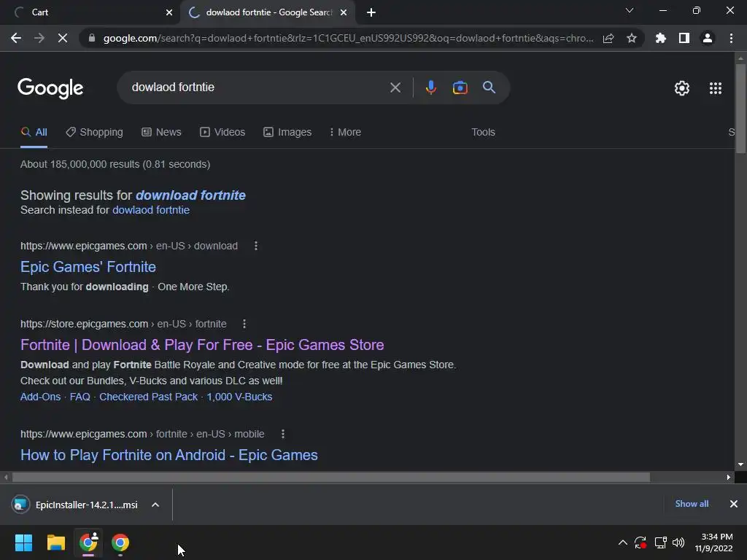This screenshot has width=747, height=560.
Task: Close the Cart tab
Action: click(x=169, y=12)
